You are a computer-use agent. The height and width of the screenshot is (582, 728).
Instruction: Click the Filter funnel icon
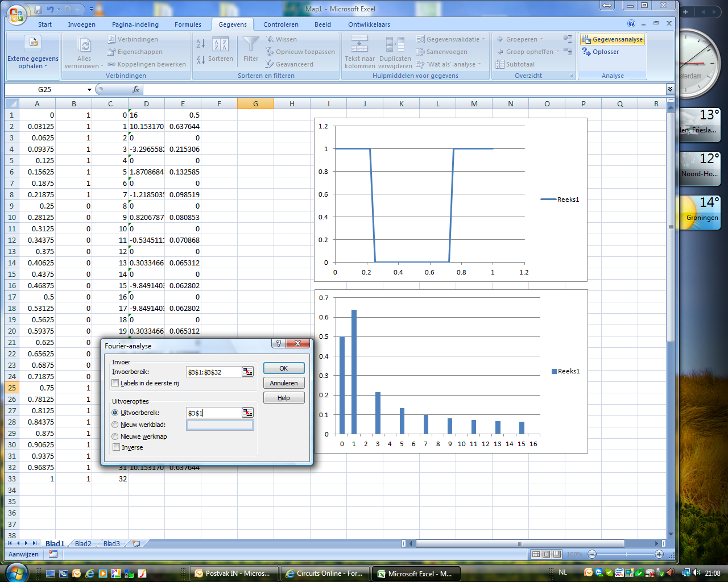point(250,45)
